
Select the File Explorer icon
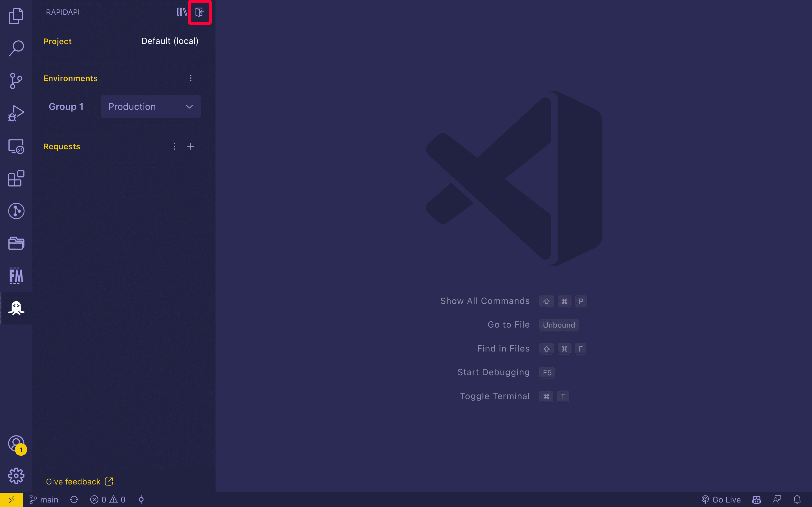coord(16,16)
